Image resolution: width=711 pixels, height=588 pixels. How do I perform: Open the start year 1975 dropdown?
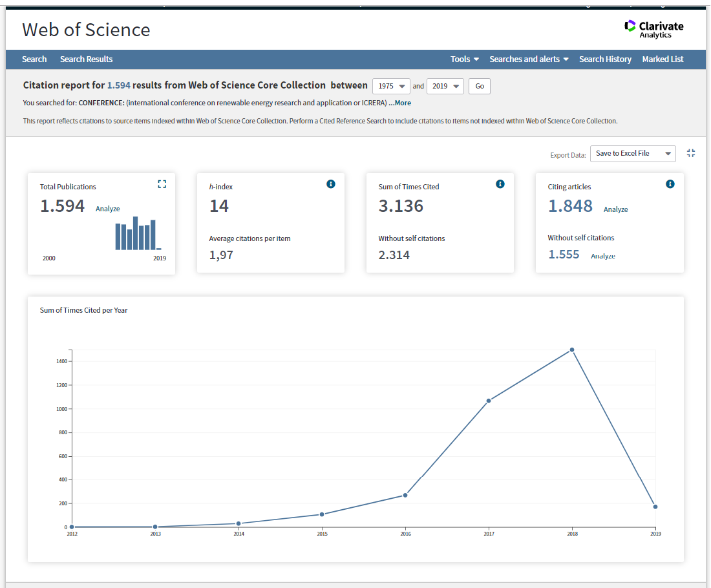point(391,86)
